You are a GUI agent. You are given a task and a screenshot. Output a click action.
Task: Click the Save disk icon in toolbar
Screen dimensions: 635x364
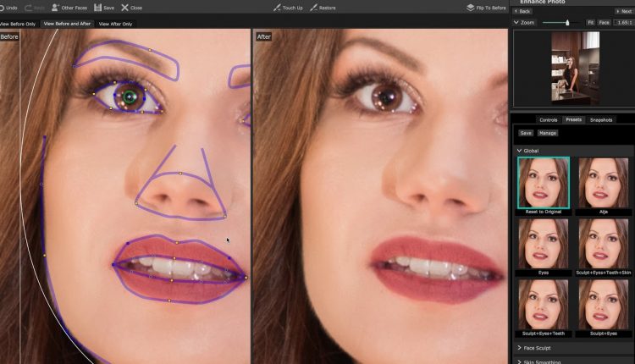98,8
